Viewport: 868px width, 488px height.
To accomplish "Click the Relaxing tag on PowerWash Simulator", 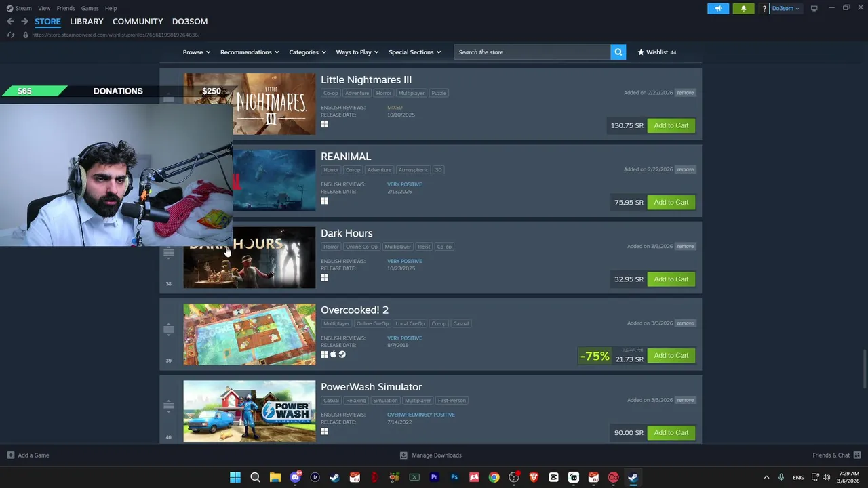I will click(356, 400).
